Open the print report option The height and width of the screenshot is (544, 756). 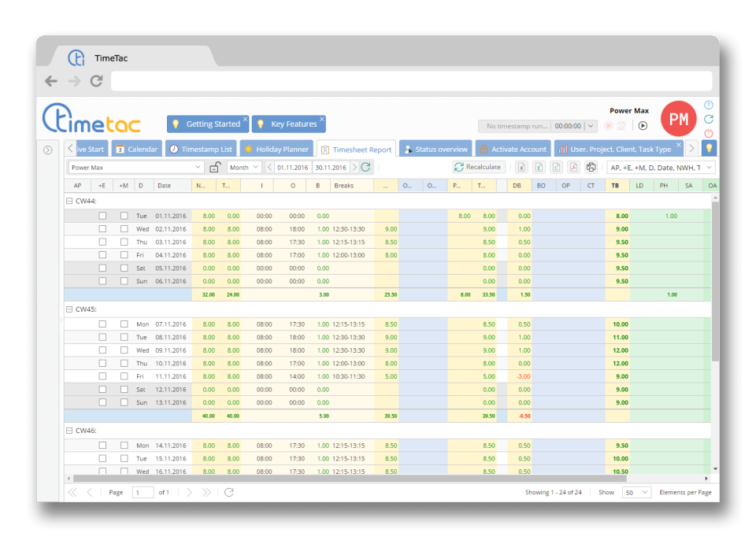click(590, 167)
